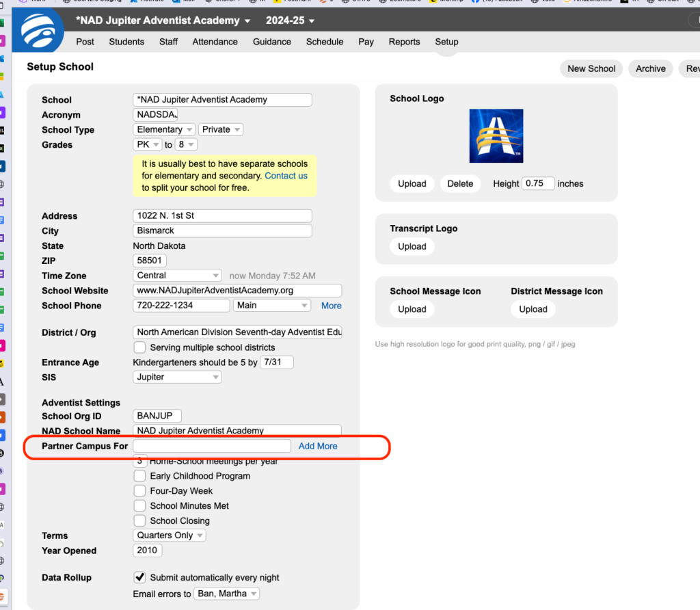Check the Early Childhood Program box
Image resolution: width=700 pixels, height=610 pixels.
[x=139, y=476]
